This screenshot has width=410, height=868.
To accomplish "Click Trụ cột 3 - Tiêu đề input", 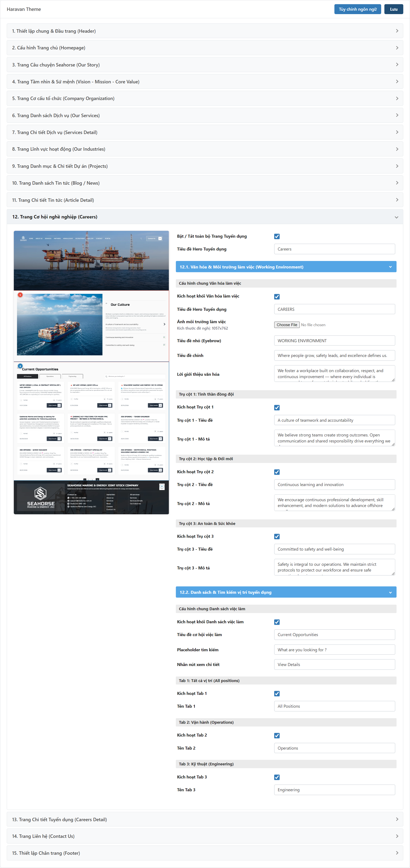I will click(334, 549).
